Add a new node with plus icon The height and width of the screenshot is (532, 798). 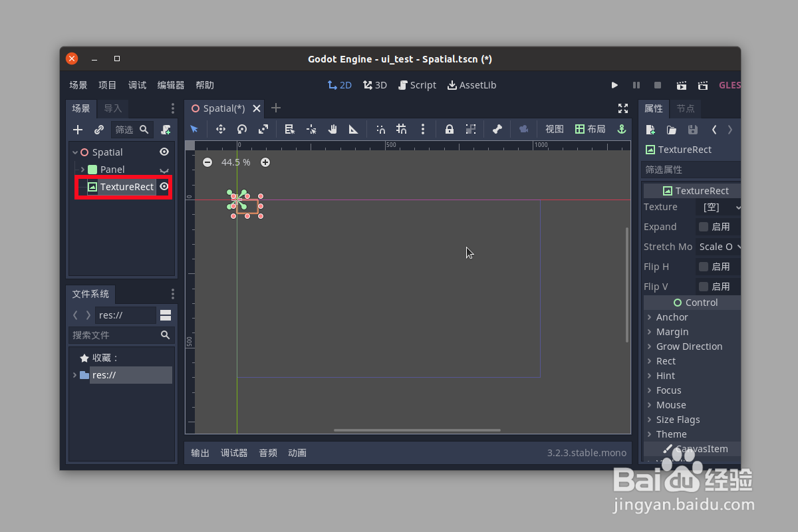pos(78,130)
